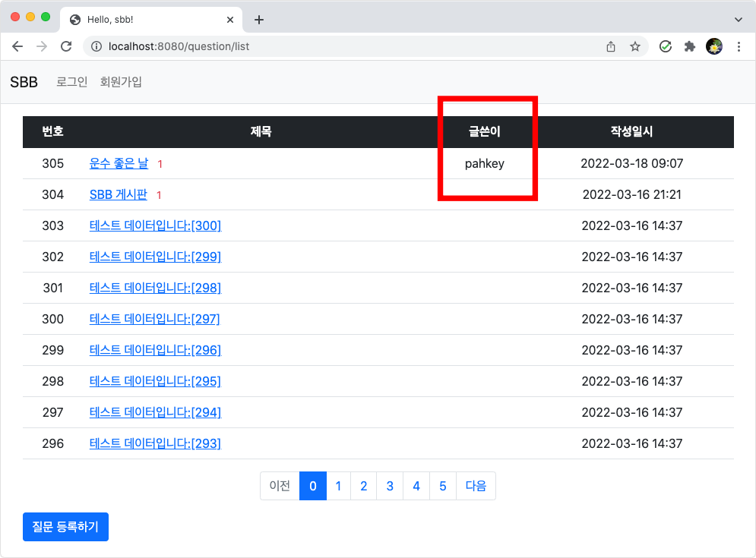Click the browser back arrow

[x=17, y=46]
